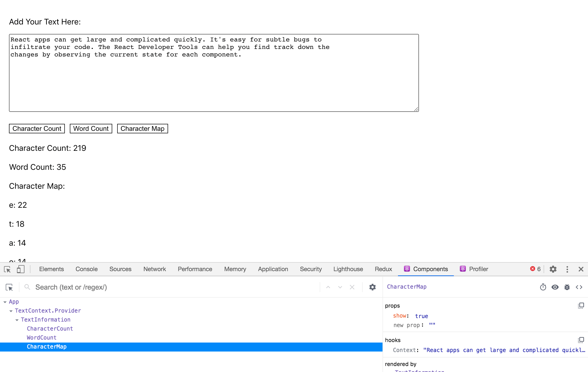Clear the component search with X

(352, 287)
